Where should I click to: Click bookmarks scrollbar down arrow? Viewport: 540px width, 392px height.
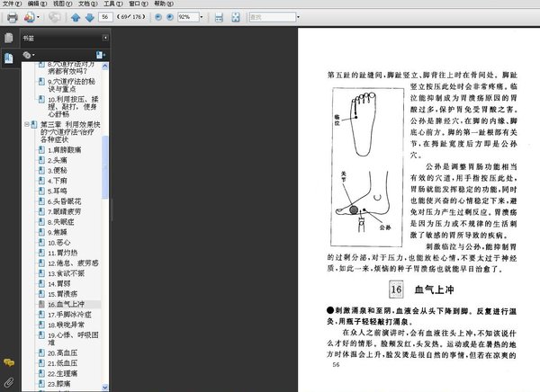105,388
